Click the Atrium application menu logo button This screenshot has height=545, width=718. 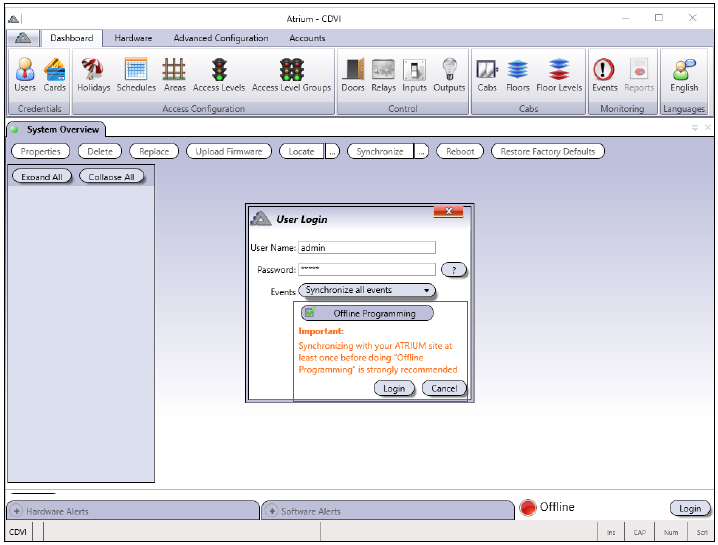(23, 38)
